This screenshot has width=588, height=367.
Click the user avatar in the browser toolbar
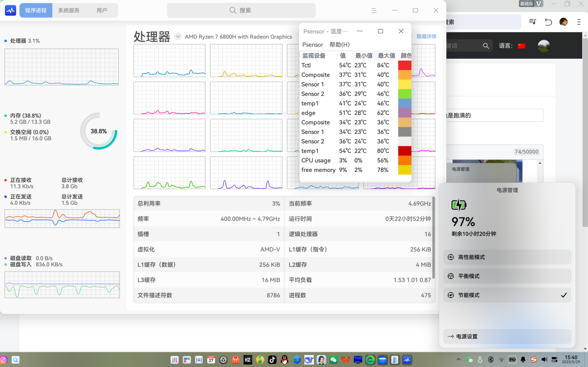pos(563,22)
